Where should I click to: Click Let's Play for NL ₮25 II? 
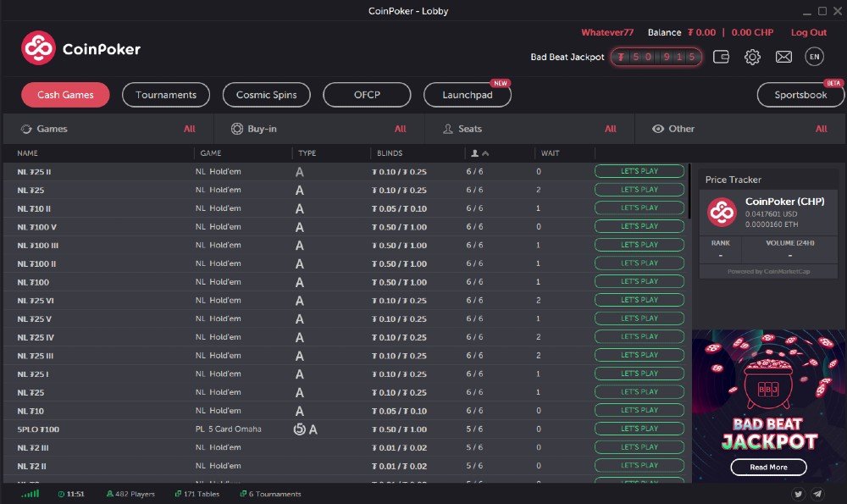pos(639,171)
